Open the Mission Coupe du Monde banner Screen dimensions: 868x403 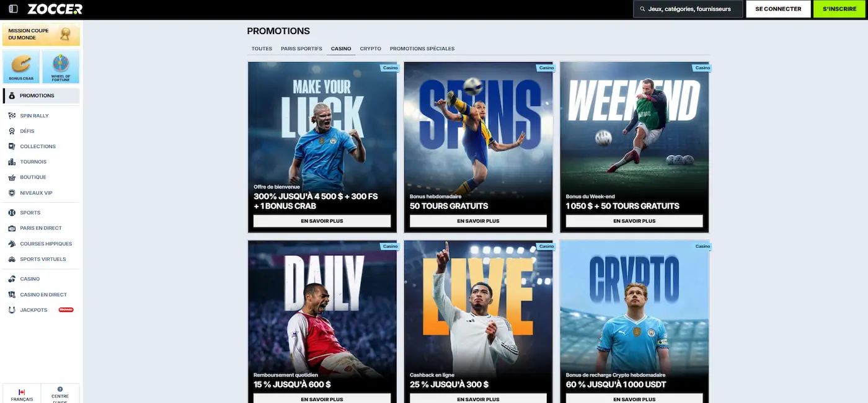[x=42, y=34]
